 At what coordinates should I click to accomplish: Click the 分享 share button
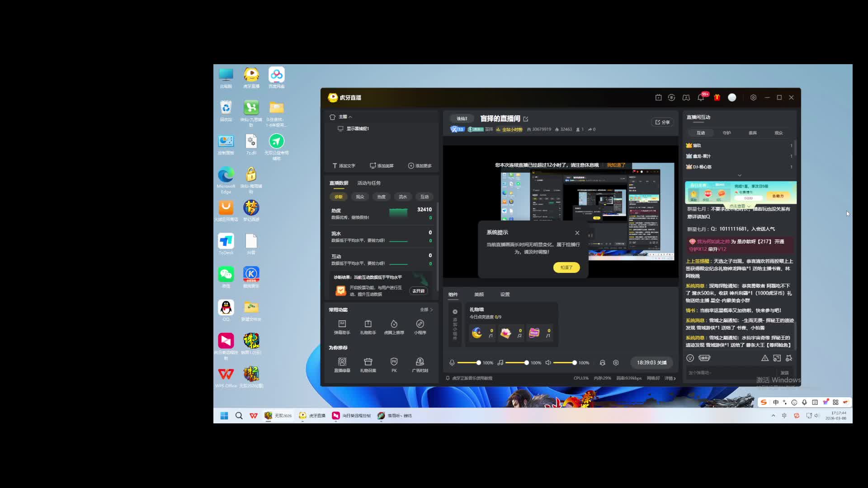point(662,122)
